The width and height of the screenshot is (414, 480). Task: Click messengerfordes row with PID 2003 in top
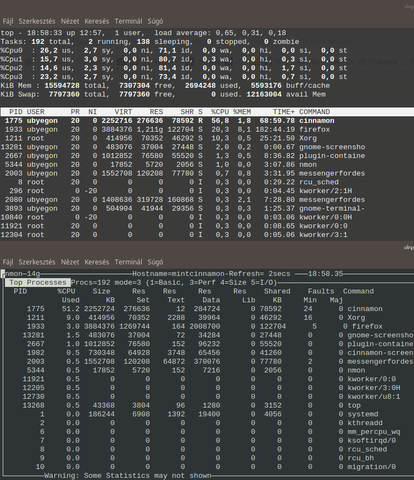(x=207, y=173)
